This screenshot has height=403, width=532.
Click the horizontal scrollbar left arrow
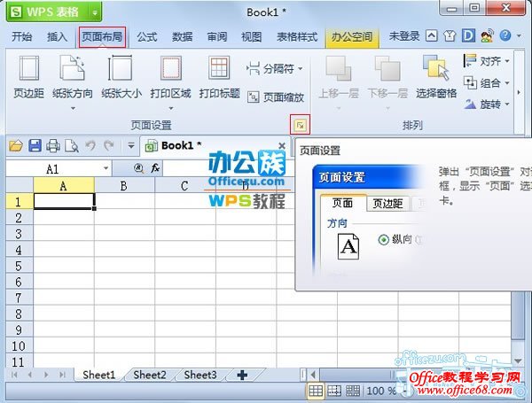click(x=313, y=375)
